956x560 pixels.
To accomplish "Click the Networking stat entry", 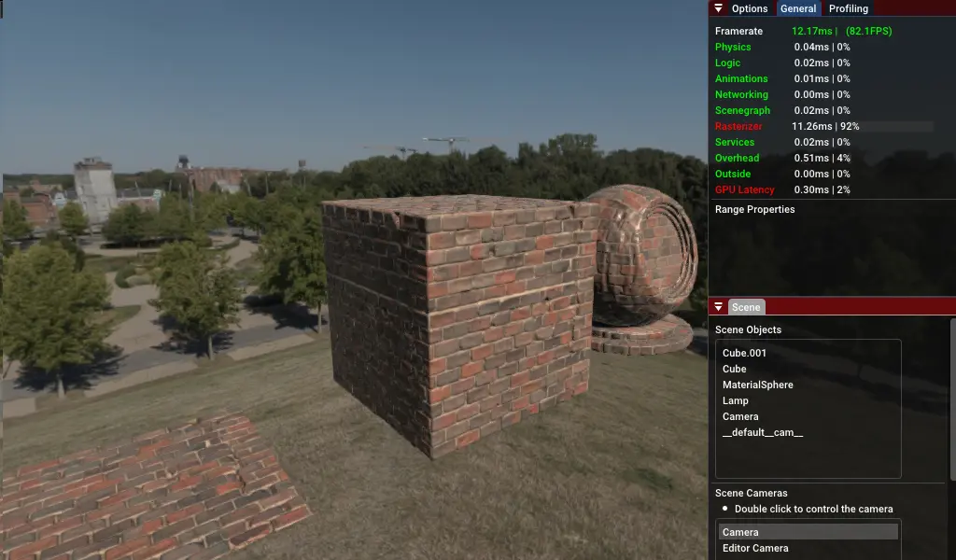I will click(741, 94).
